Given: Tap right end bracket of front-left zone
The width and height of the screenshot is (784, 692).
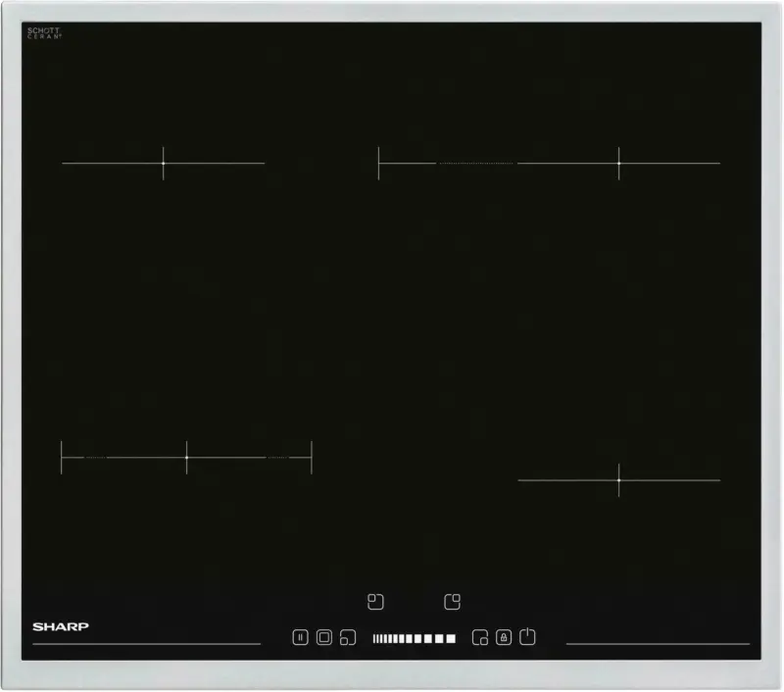Looking at the screenshot, I should point(312,458).
